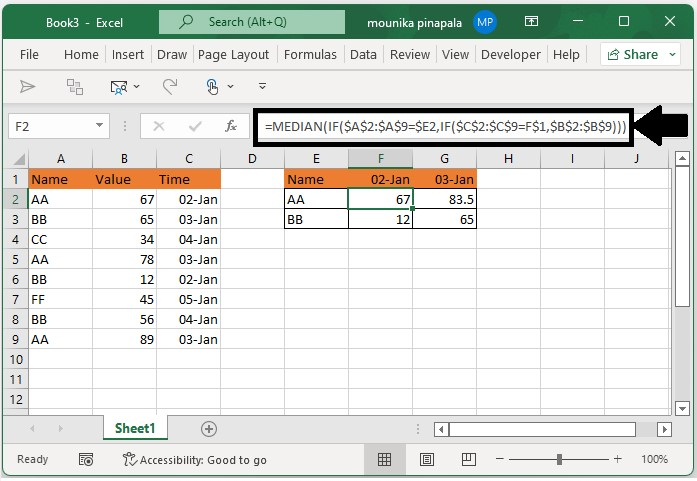This screenshot has height=481, width=697.
Task: Switch to Page Layout tab
Action: [x=233, y=55]
